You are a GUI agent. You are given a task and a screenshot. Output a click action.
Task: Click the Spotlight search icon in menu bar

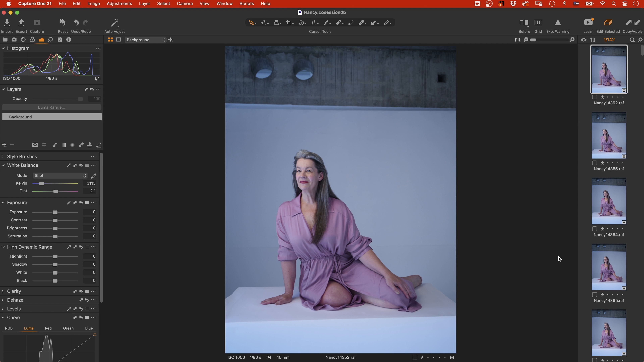click(x=614, y=4)
